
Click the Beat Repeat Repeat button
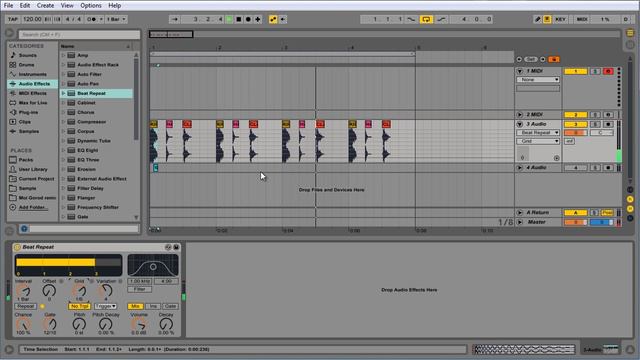(x=25, y=306)
